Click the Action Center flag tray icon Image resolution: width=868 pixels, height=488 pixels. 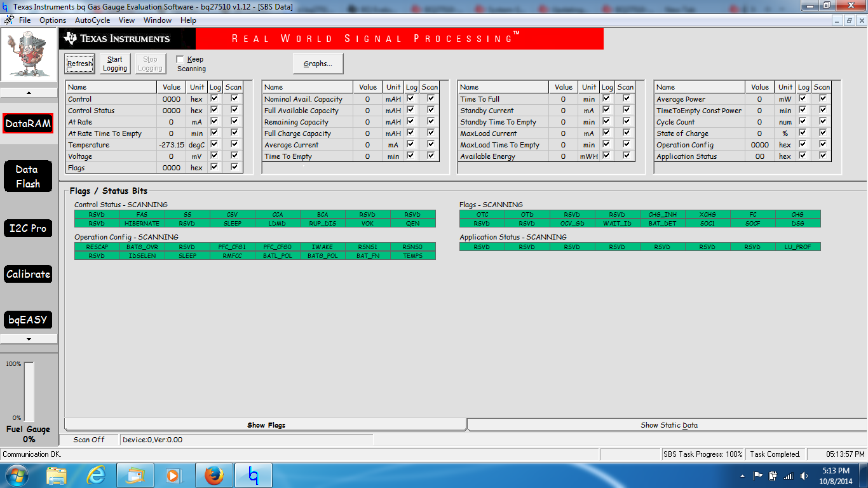point(758,475)
